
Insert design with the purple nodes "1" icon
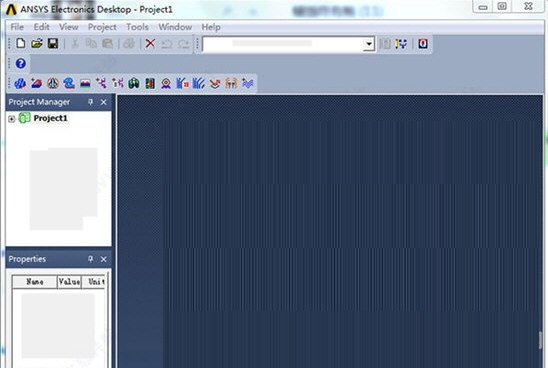[118, 84]
